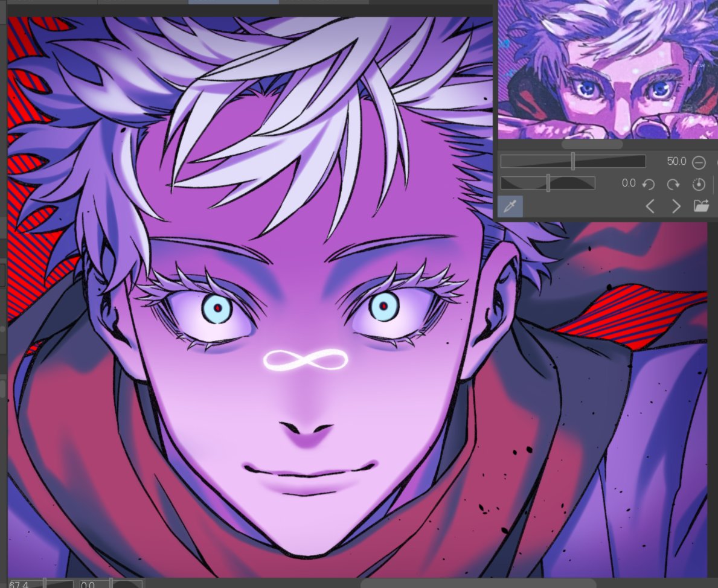Adjust the Sub View zoom slider
This screenshot has height=588, width=718.
[573, 162]
